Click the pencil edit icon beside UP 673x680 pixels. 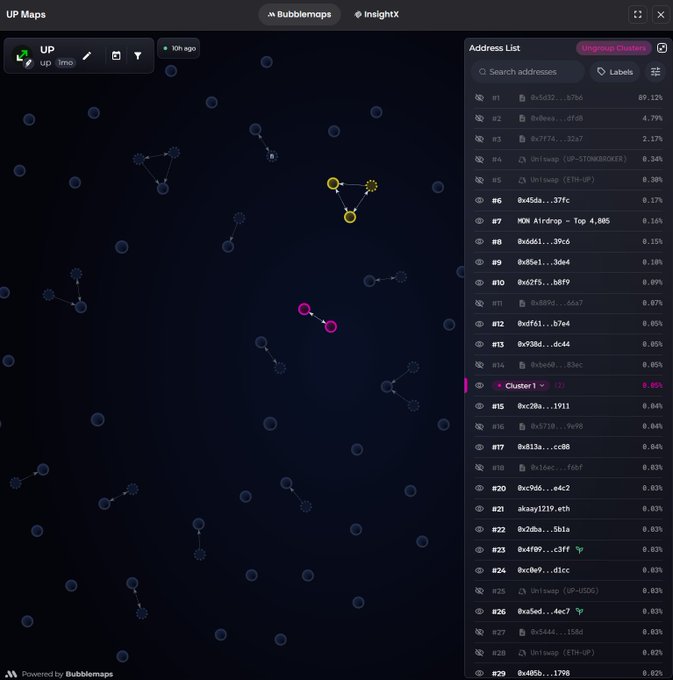click(x=87, y=56)
